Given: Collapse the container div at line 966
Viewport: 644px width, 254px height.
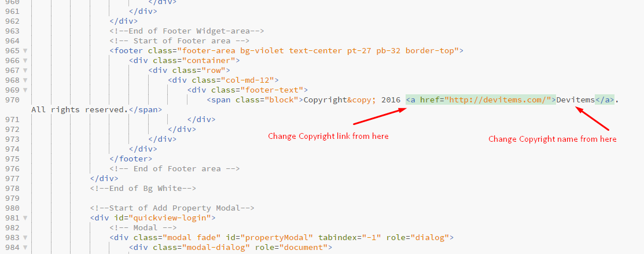Looking at the screenshot, I should point(25,61).
